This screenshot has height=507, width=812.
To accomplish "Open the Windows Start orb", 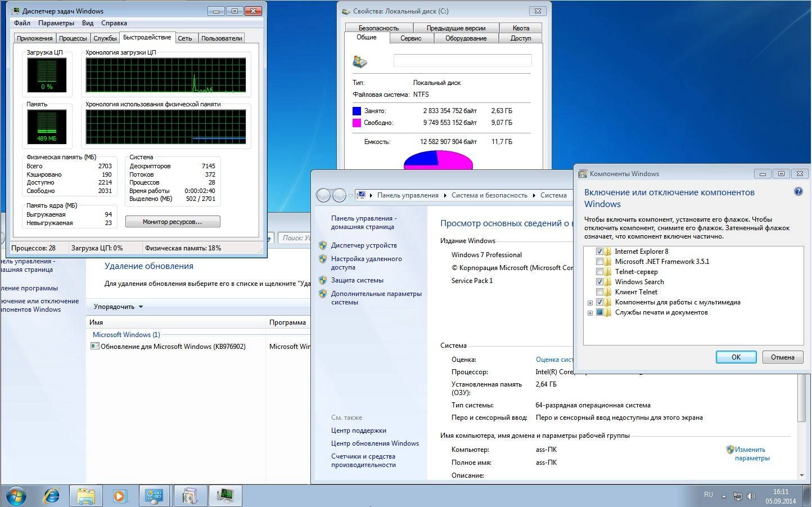I will (x=16, y=496).
